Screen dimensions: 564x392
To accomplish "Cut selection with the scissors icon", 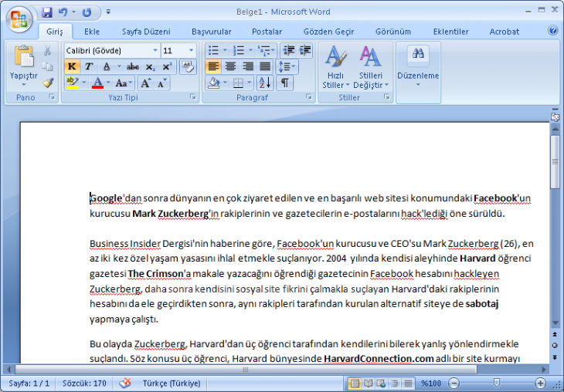I will click(x=47, y=51).
